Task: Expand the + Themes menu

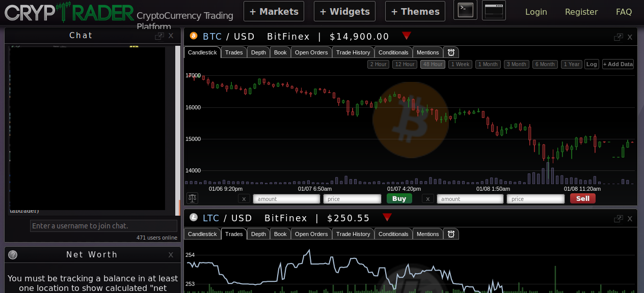Action: [x=415, y=11]
